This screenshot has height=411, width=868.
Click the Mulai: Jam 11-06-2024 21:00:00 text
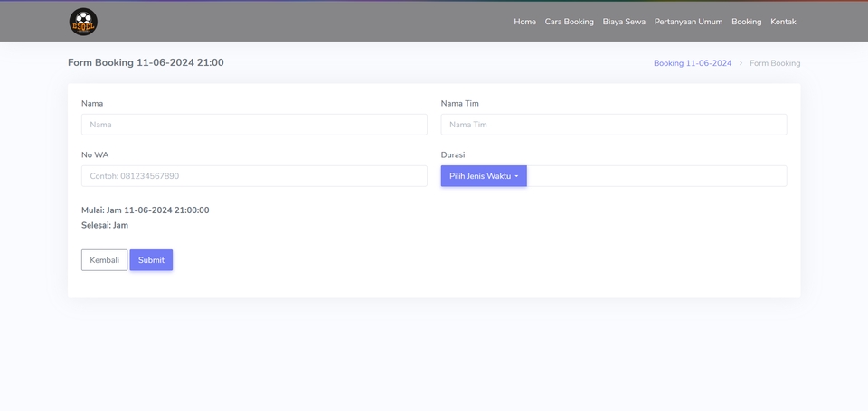[145, 210]
